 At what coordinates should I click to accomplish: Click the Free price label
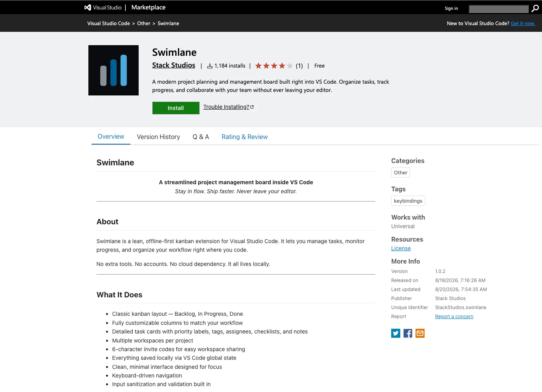[319, 66]
